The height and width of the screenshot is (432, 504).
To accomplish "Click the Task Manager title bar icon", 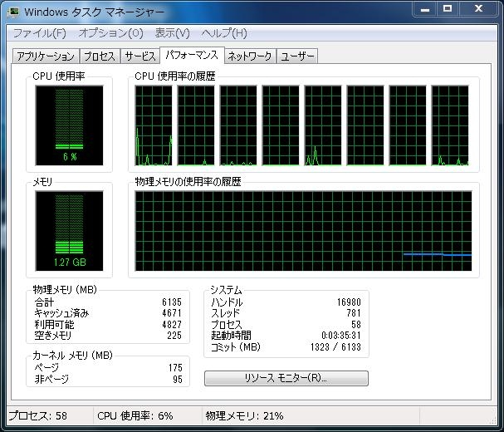I will (13, 12).
